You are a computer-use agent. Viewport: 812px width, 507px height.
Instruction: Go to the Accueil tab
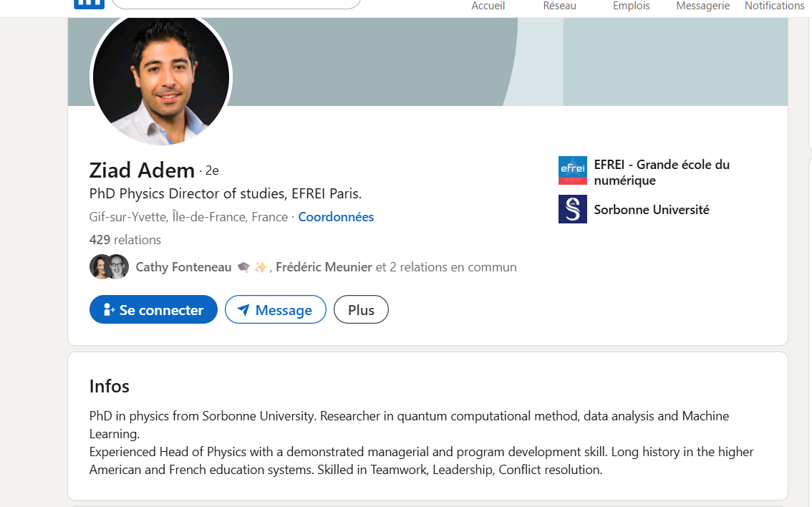(488, 6)
